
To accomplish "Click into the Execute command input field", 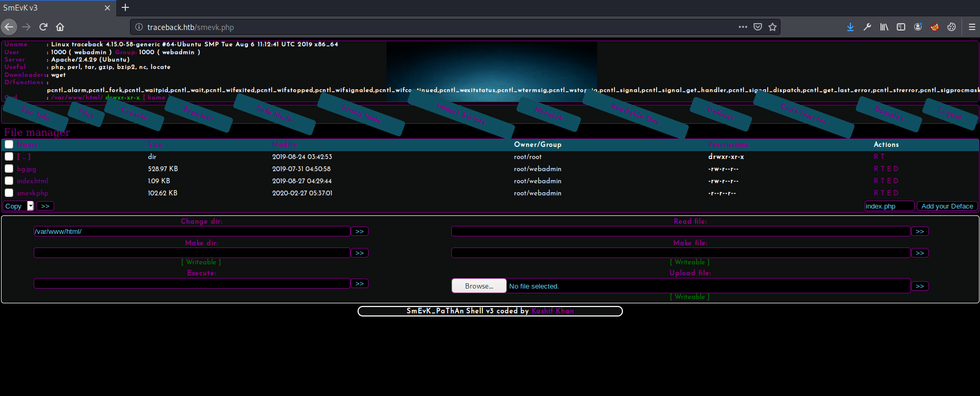I will (x=192, y=283).
